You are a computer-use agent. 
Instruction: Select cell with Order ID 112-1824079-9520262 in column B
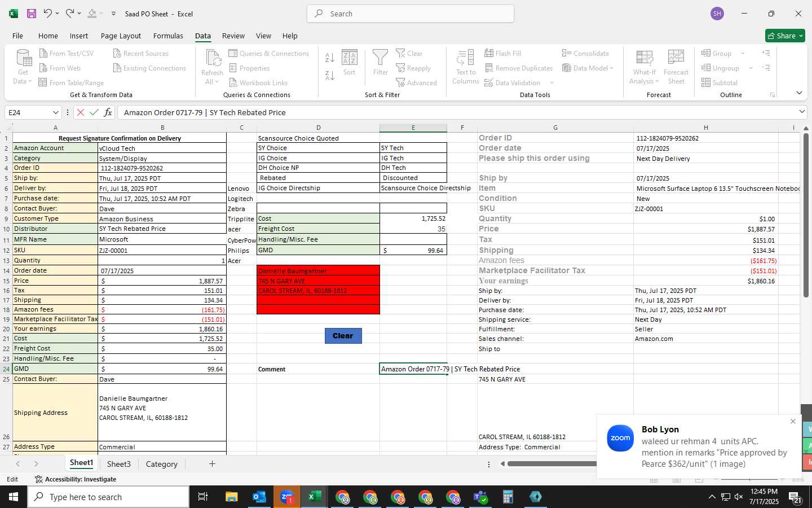tap(162, 168)
